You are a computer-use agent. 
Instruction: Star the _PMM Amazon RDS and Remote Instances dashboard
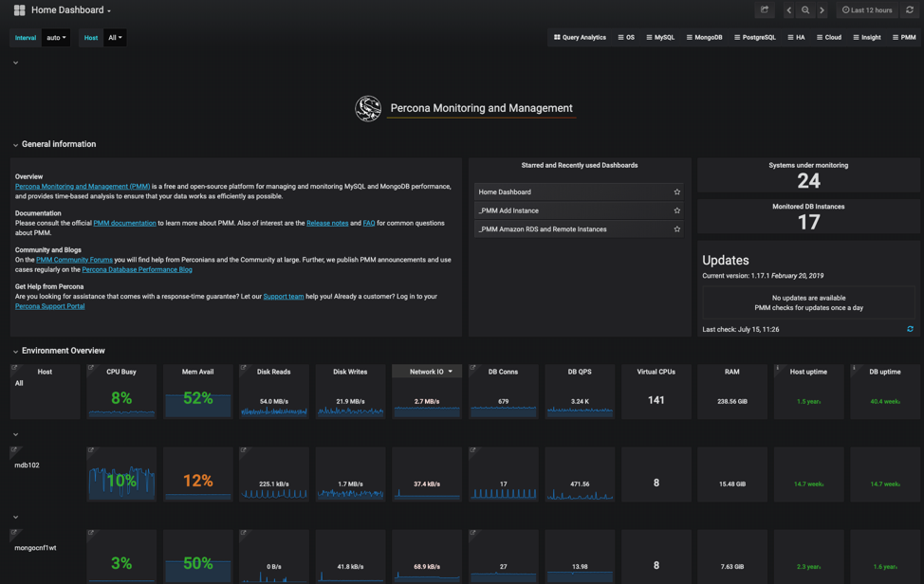coord(676,229)
